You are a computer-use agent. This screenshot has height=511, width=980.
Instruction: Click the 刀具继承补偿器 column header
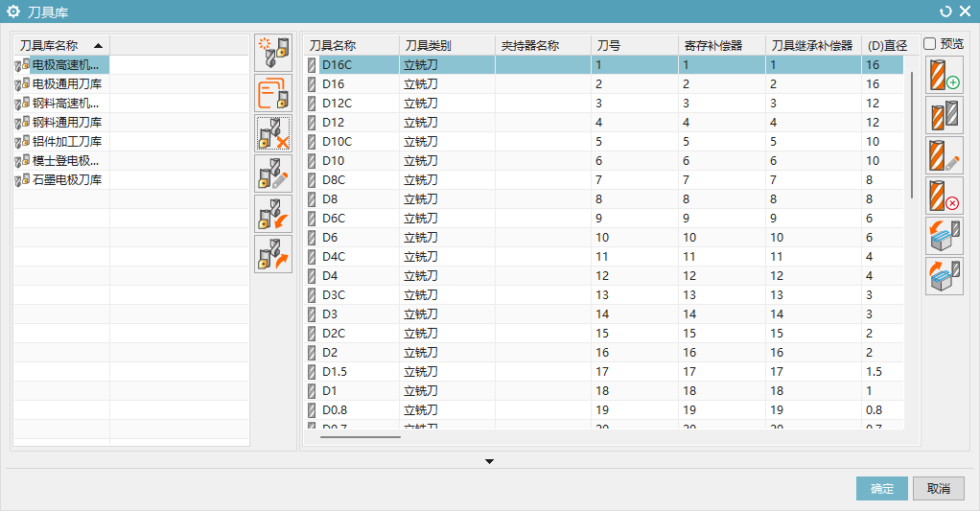[x=813, y=46]
